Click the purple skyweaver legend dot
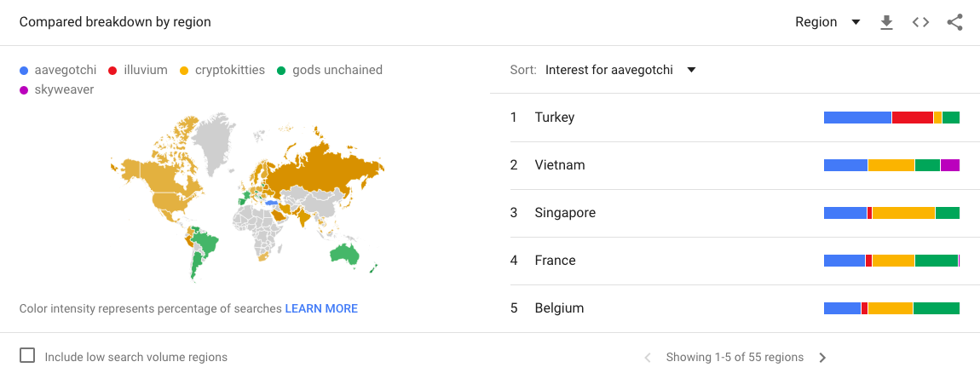980x379 pixels. [x=24, y=89]
